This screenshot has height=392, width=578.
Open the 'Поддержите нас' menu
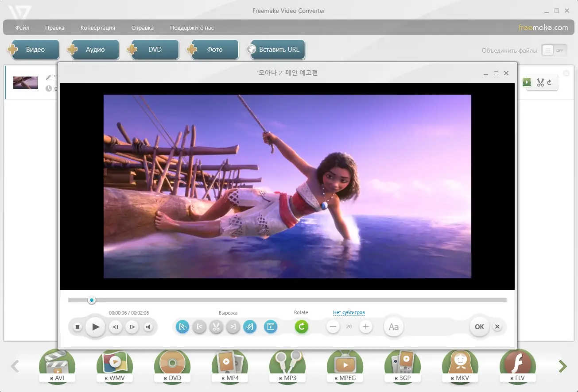coord(192,28)
